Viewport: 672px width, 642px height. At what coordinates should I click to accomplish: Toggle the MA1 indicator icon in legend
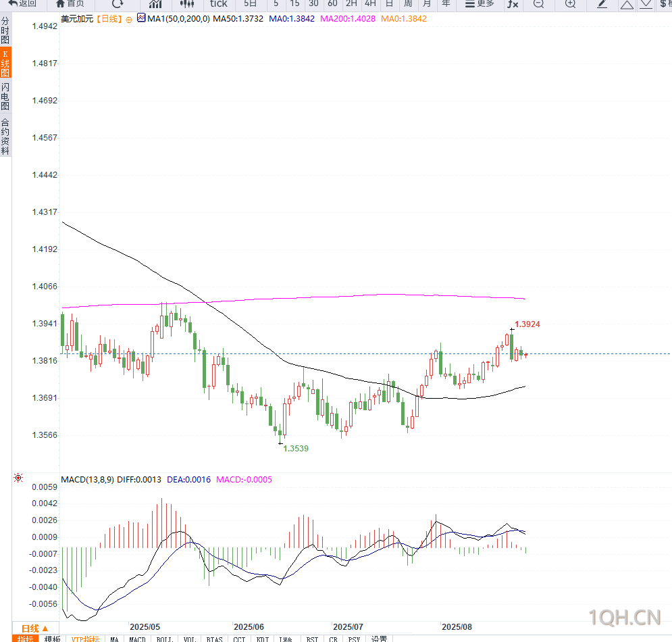141,18
